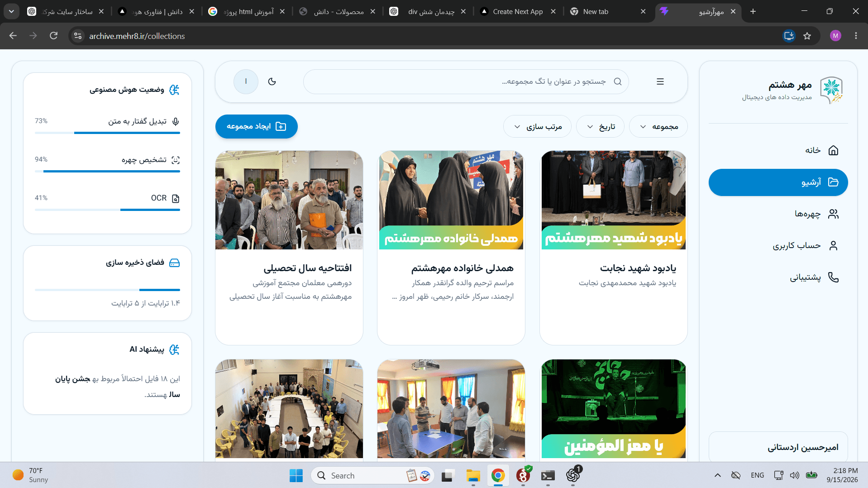The height and width of the screenshot is (488, 868).
Task: Open چهره‌ها menu item
Action: click(x=778, y=214)
